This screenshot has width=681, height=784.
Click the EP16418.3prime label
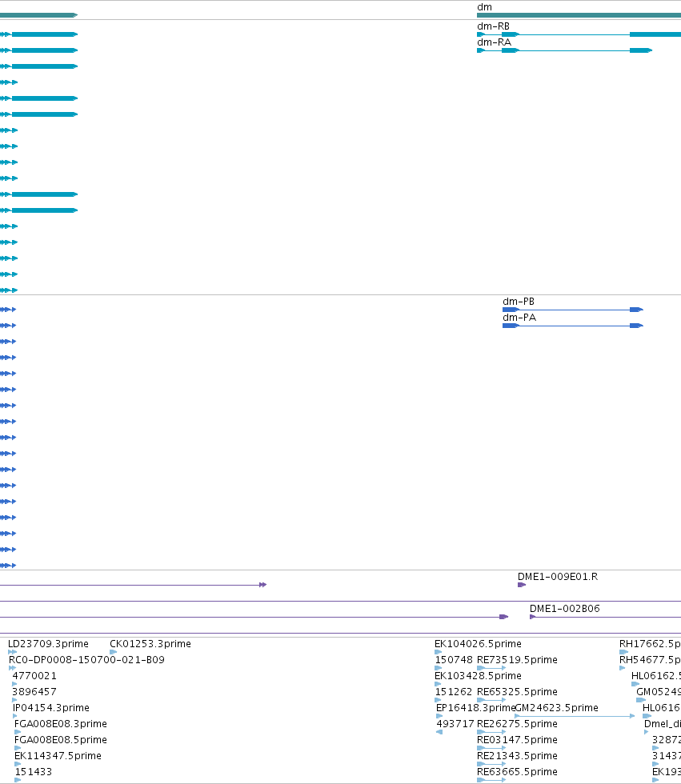[x=475, y=707]
